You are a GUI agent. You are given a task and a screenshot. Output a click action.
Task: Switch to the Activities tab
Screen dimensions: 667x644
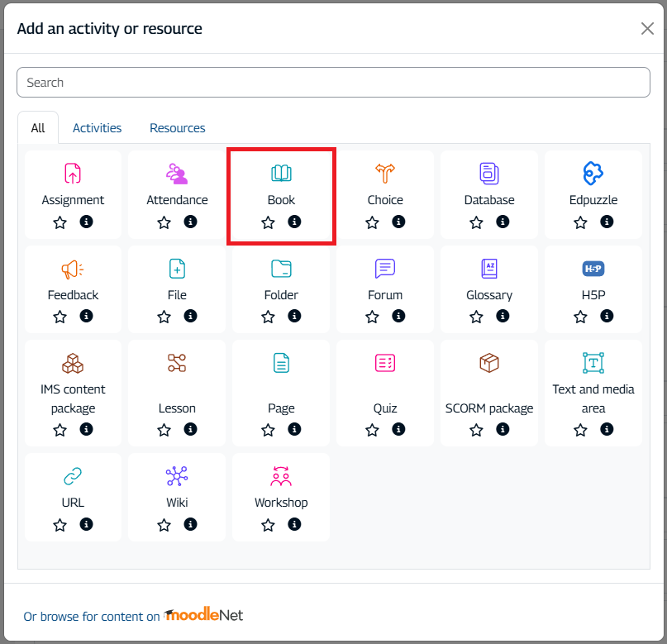pyautogui.click(x=97, y=128)
